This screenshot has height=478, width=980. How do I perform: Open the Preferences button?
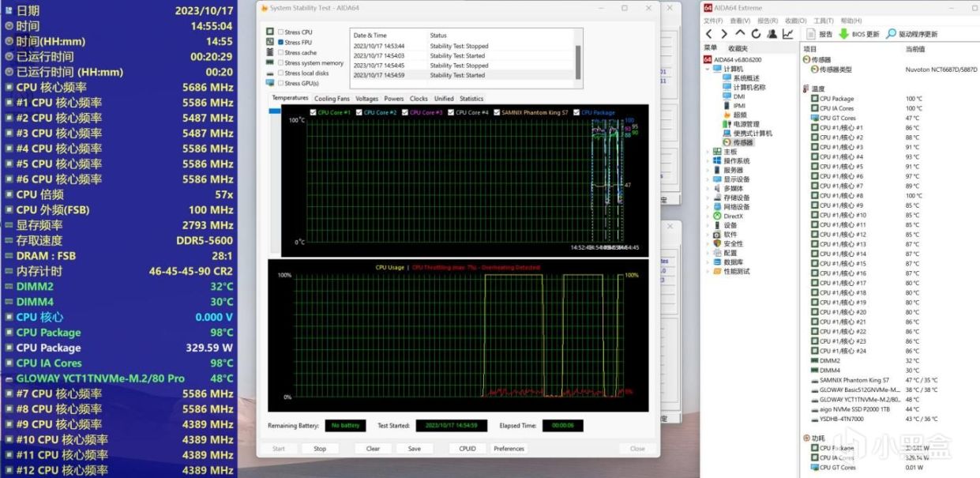509,449
